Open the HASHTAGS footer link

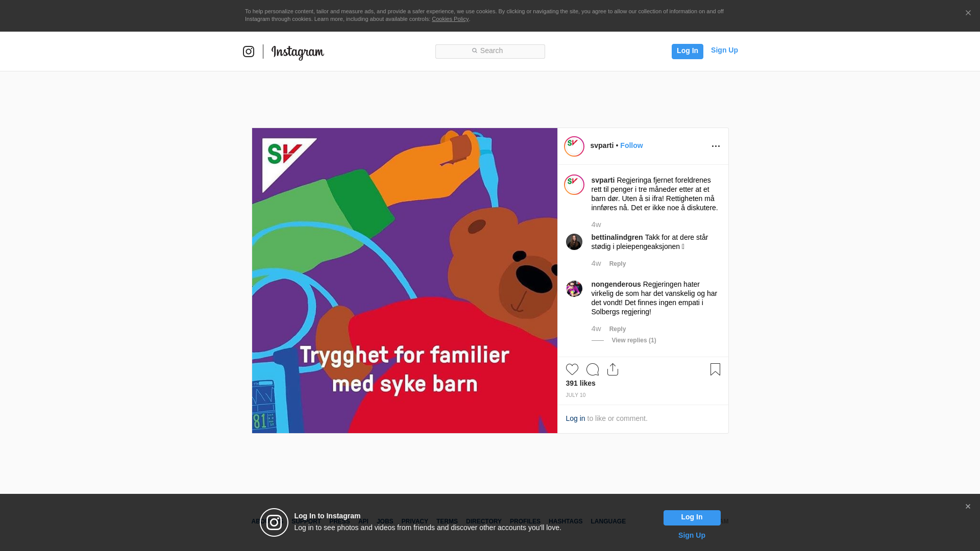(566, 521)
